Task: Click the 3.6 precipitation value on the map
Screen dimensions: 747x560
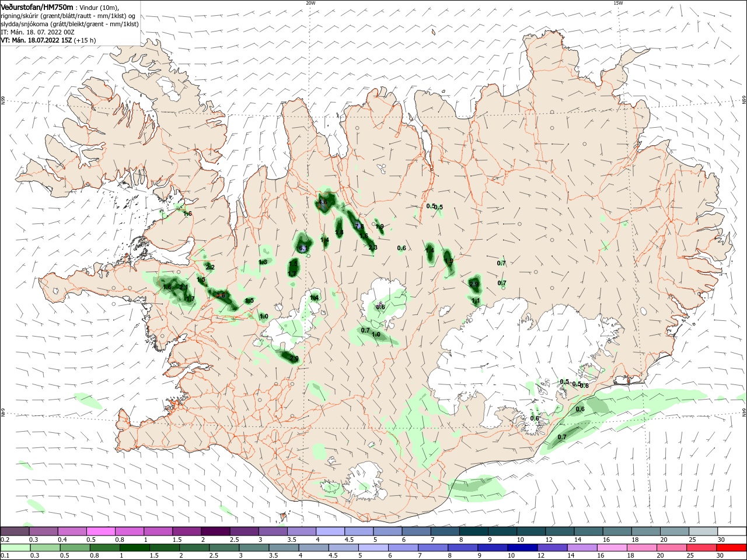Action: coord(221,295)
